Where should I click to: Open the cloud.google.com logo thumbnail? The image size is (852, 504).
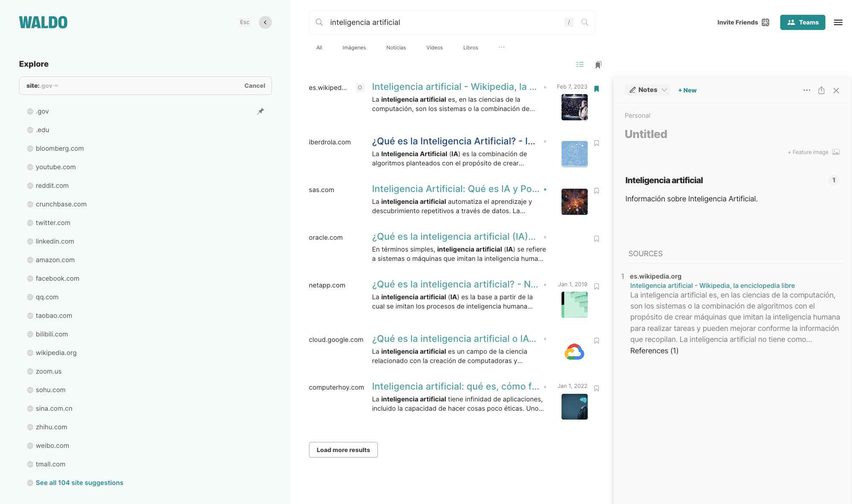[574, 352]
